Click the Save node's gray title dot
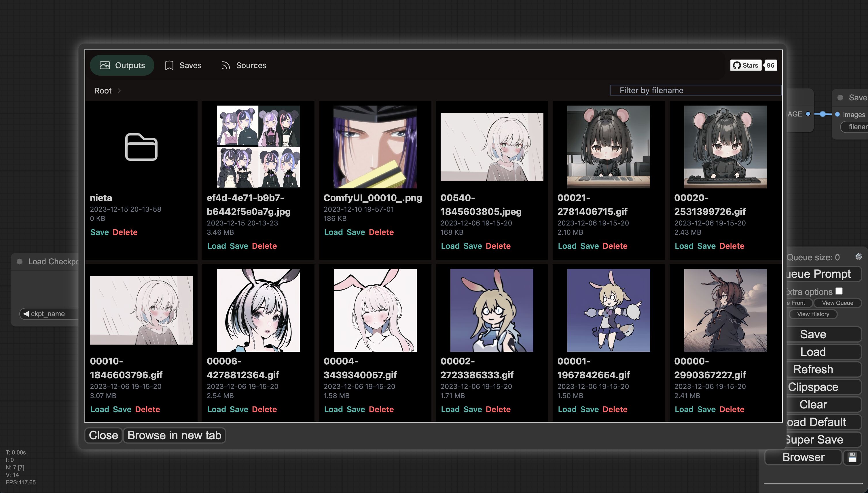868x493 pixels. 840,98
